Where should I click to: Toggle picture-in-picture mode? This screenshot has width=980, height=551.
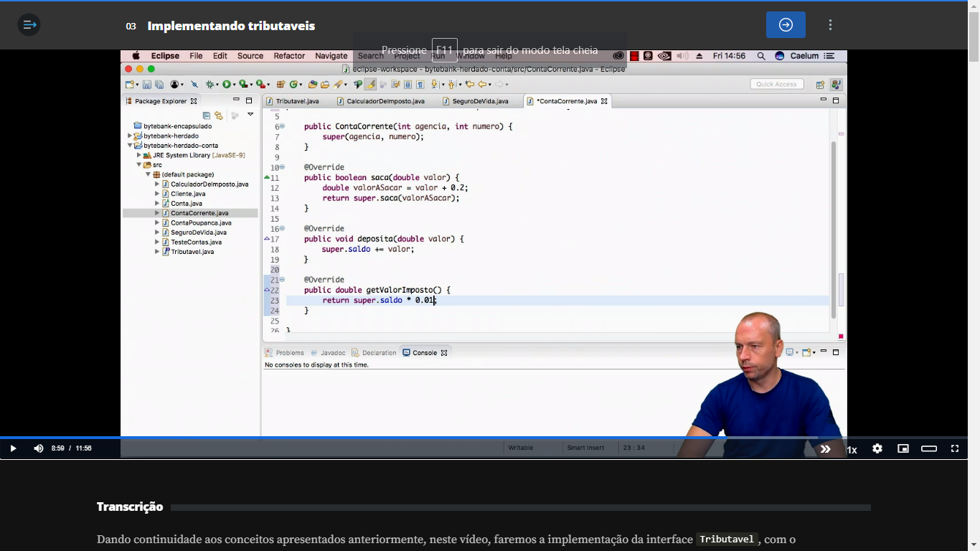click(x=903, y=448)
